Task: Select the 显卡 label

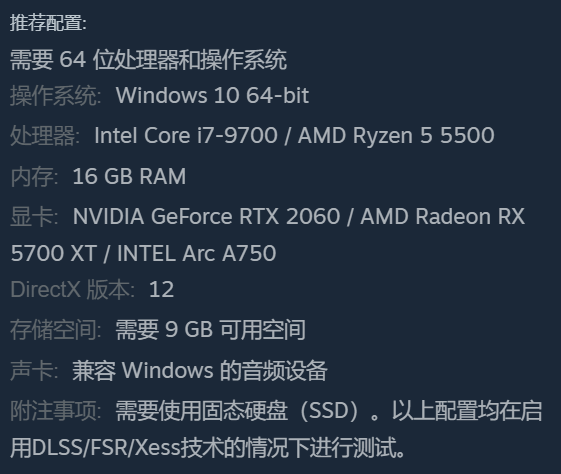Action: pos(34,217)
